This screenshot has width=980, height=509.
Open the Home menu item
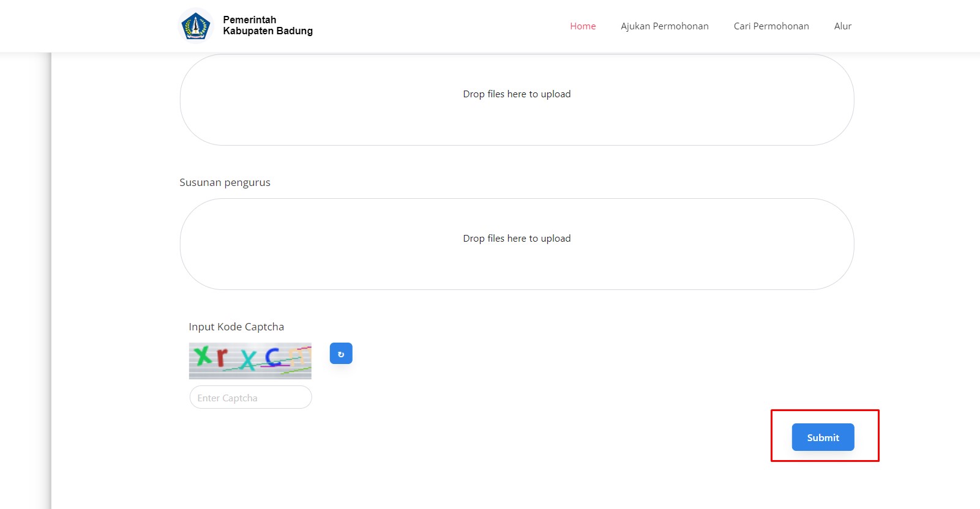click(583, 26)
